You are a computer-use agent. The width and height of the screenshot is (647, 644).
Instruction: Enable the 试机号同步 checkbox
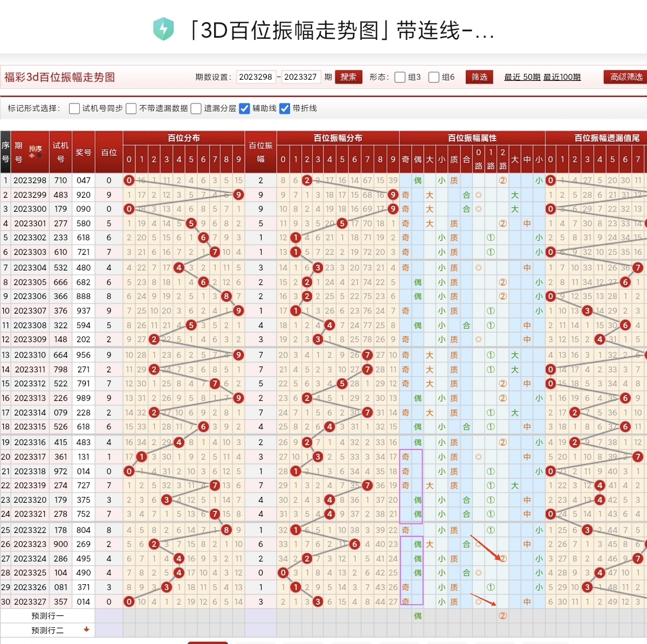[74, 108]
